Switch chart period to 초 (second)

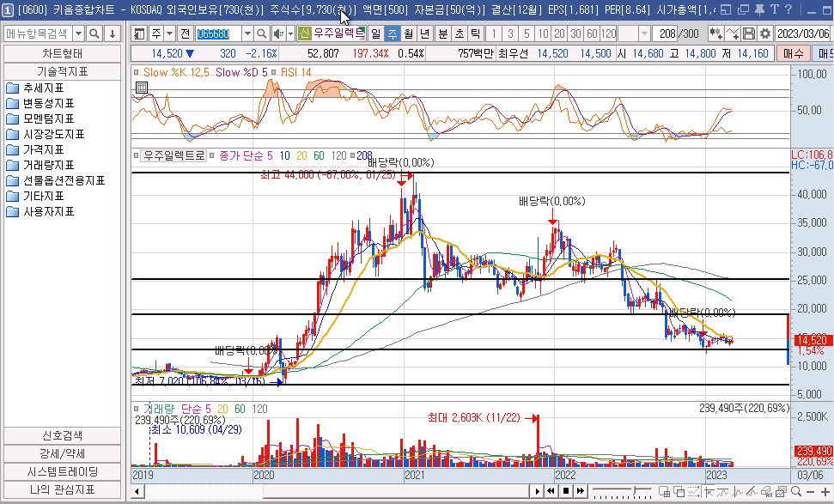click(459, 34)
